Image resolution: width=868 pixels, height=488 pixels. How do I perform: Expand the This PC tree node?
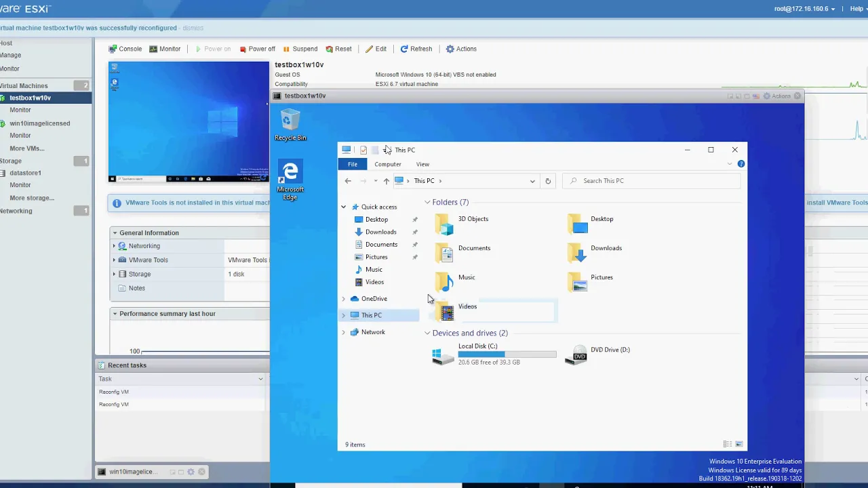pyautogui.click(x=343, y=315)
